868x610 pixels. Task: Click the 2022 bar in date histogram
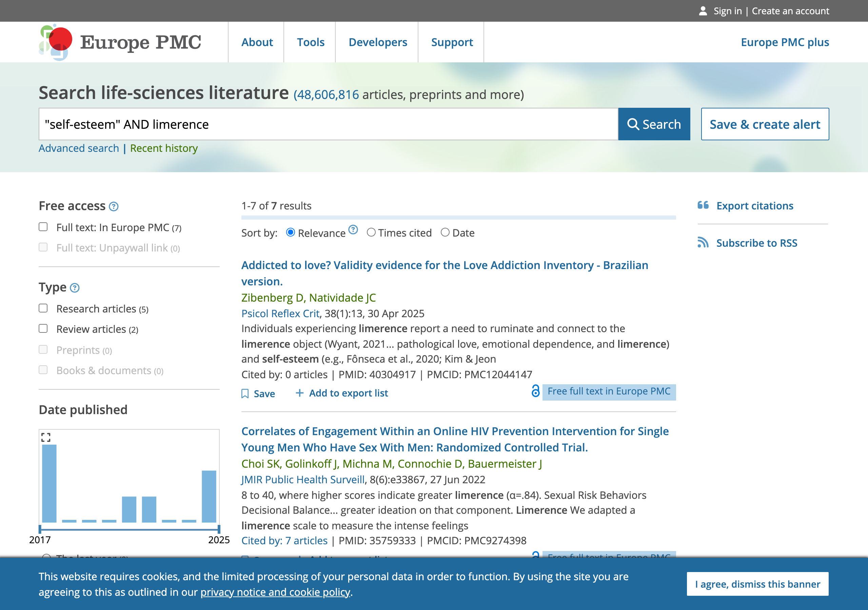[149, 509]
